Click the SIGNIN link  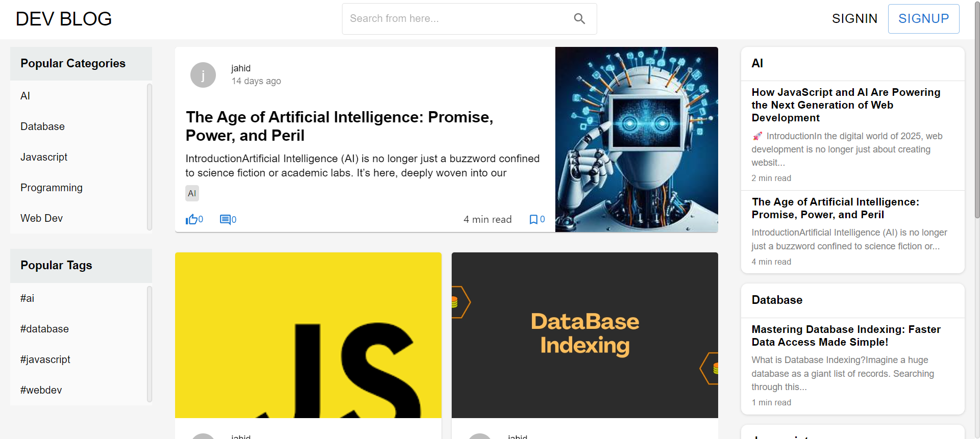point(854,19)
